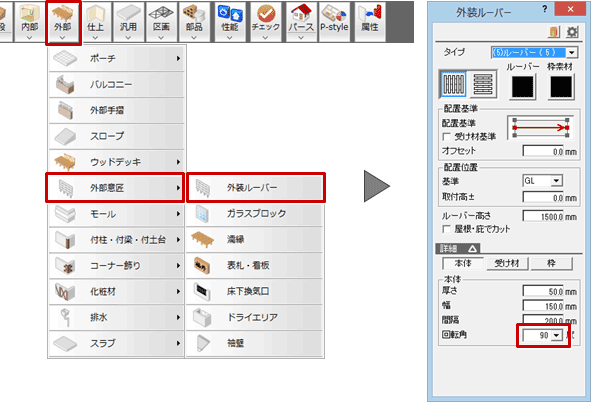
Task: Open the 外部 toolbar menu
Action: click(x=63, y=21)
